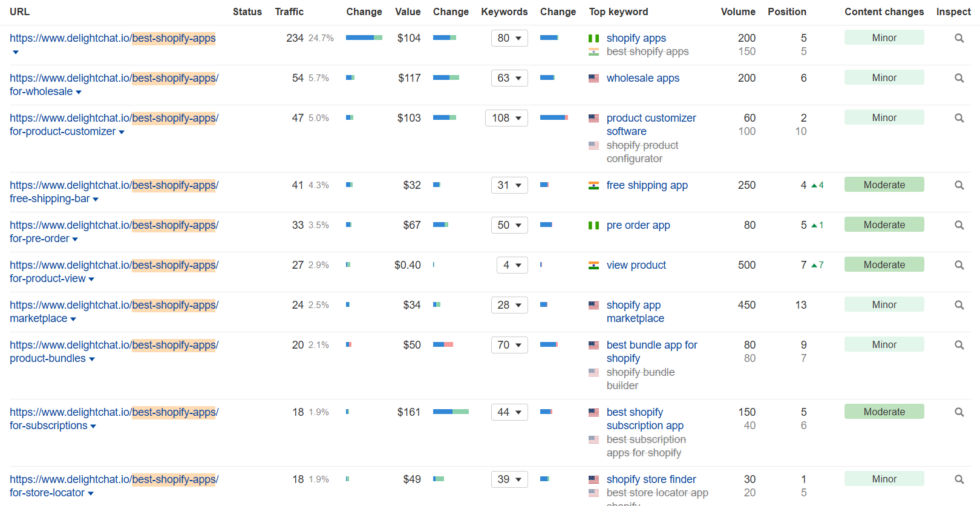The width and height of the screenshot is (980, 506).
Task: Expand the caret beside the for-product-view URL
Action: coord(91,279)
